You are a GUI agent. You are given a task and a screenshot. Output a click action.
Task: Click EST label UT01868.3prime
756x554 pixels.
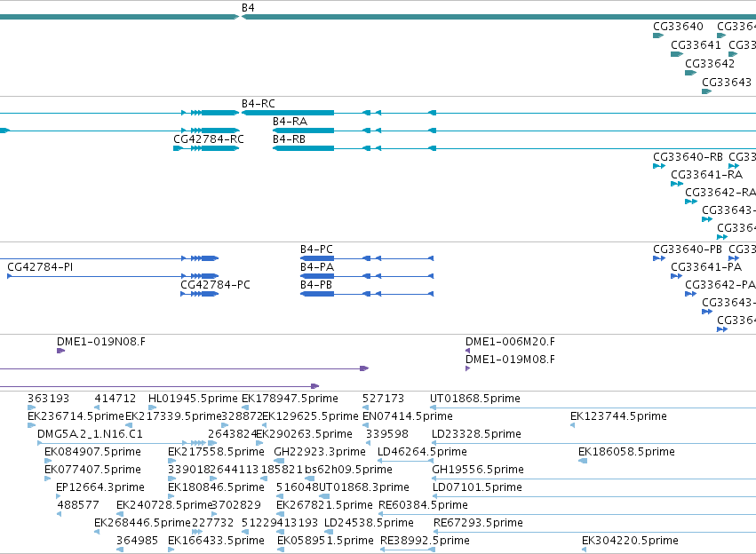(x=364, y=487)
